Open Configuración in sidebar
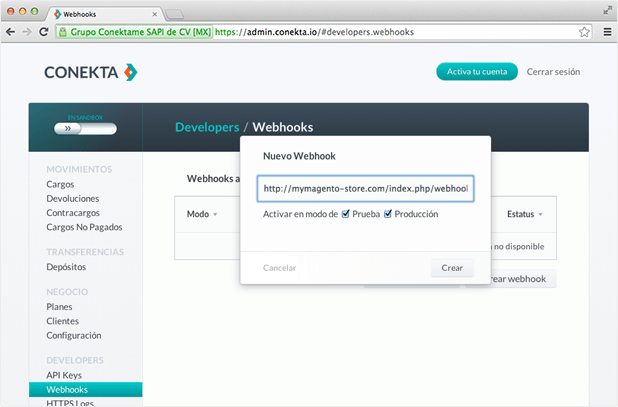Image resolution: width=618 pixels, height=407 pixels. point(74,336)
